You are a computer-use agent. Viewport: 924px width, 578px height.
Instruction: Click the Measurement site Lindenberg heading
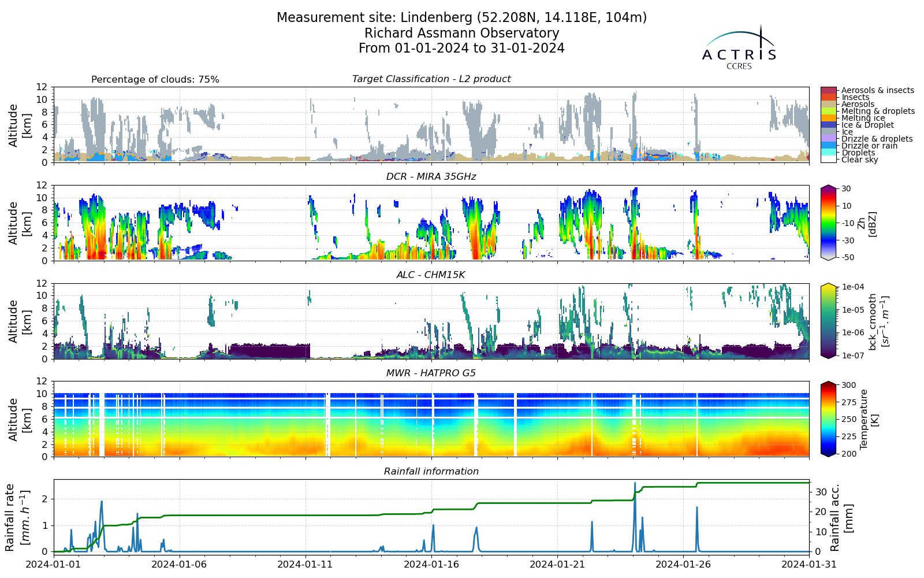pyautogui.click(x=461, y=18)
